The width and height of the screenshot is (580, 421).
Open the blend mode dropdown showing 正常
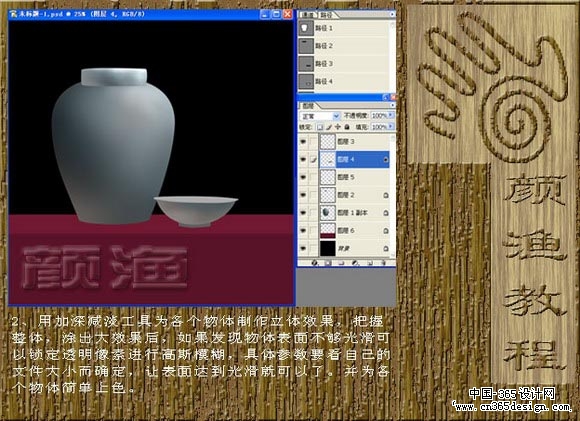point(320,116)
